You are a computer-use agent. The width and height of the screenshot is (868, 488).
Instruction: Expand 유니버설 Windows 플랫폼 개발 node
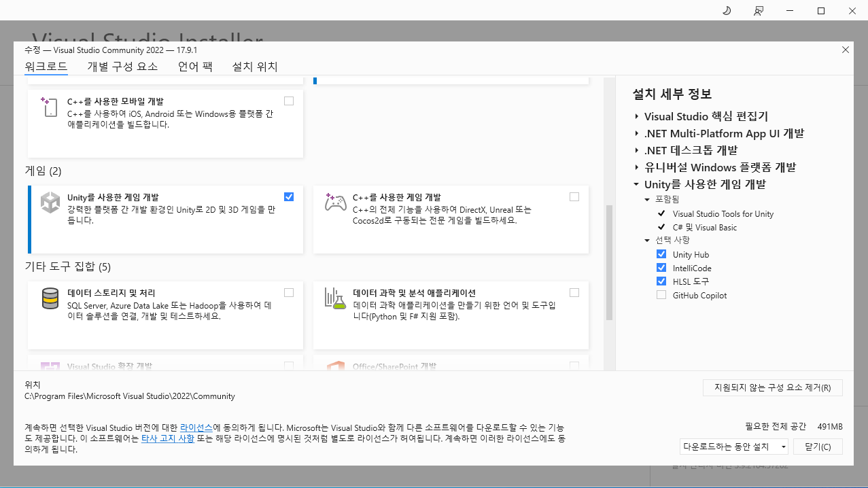637,168
